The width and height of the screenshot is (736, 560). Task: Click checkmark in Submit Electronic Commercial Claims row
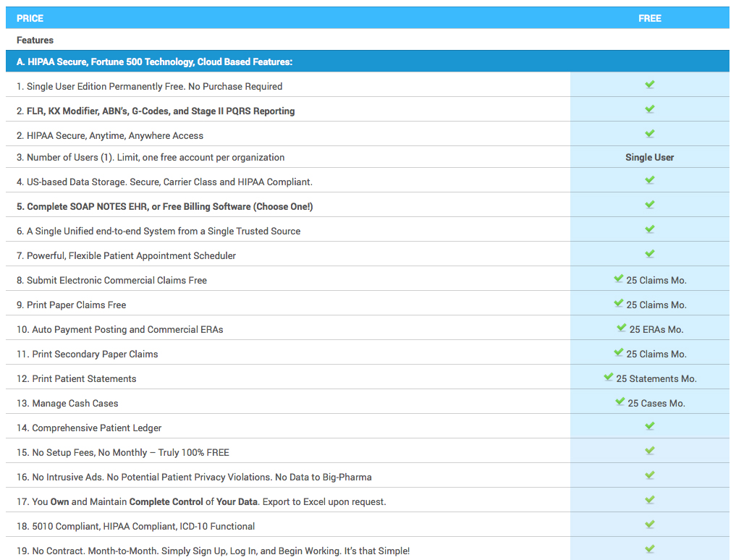click(x=619, y=279)
